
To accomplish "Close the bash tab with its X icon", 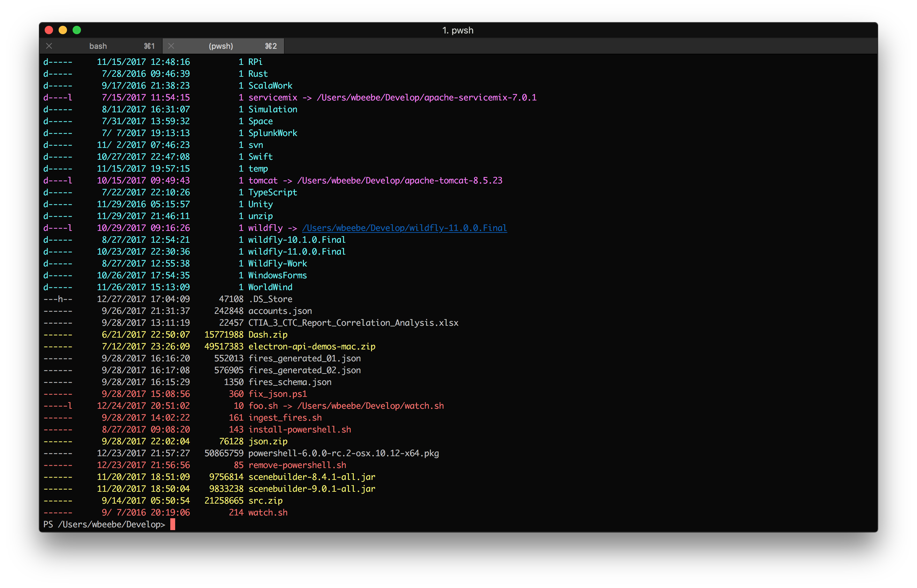I will (x=49, y=46).
